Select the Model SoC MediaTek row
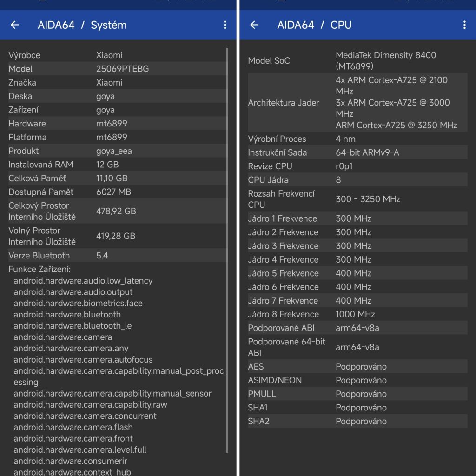 tap(357, 61)
